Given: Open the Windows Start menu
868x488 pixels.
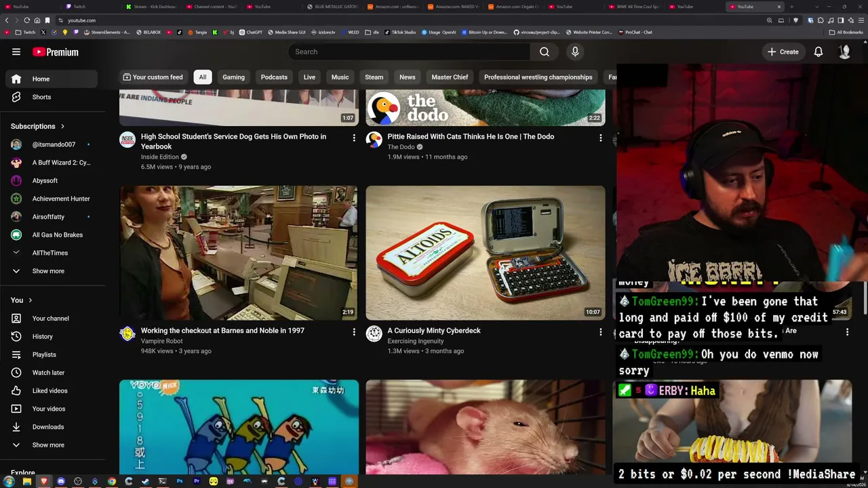Looking at the screenshot, I should 9,481.
